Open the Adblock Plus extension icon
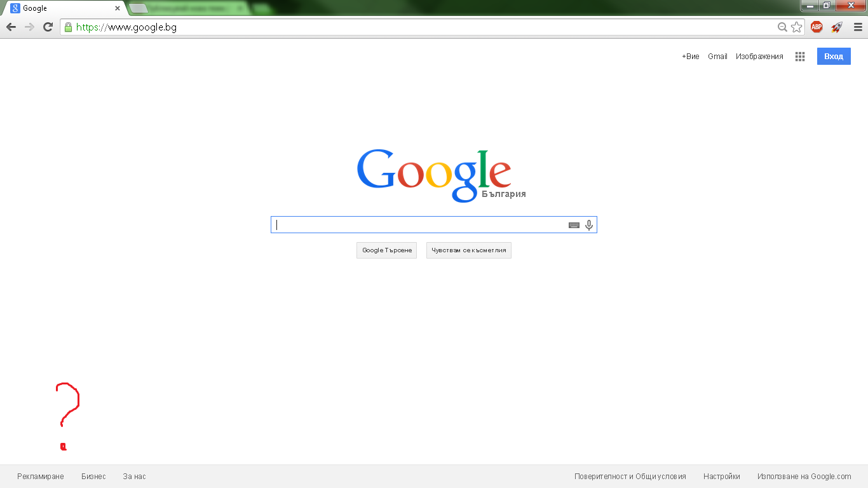This screenshot has height=488, width=868. click(x=817, y=27)
